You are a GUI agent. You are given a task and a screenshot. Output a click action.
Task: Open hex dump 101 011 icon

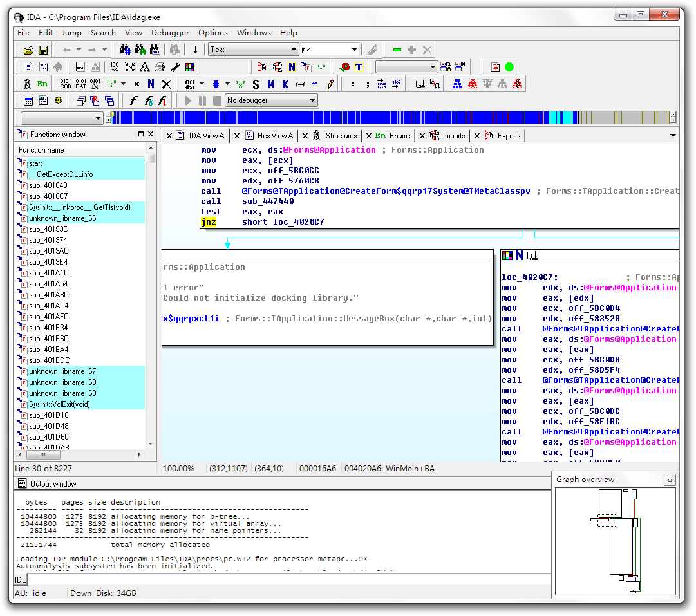click(44, 67)
